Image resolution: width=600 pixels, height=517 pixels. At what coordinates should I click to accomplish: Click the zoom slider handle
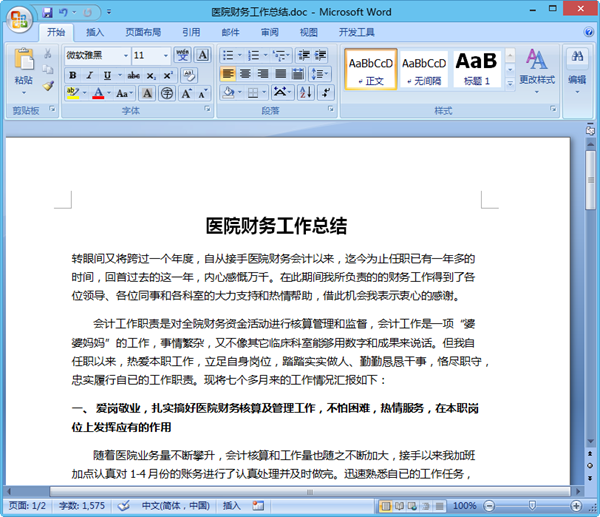click(532, 506)
